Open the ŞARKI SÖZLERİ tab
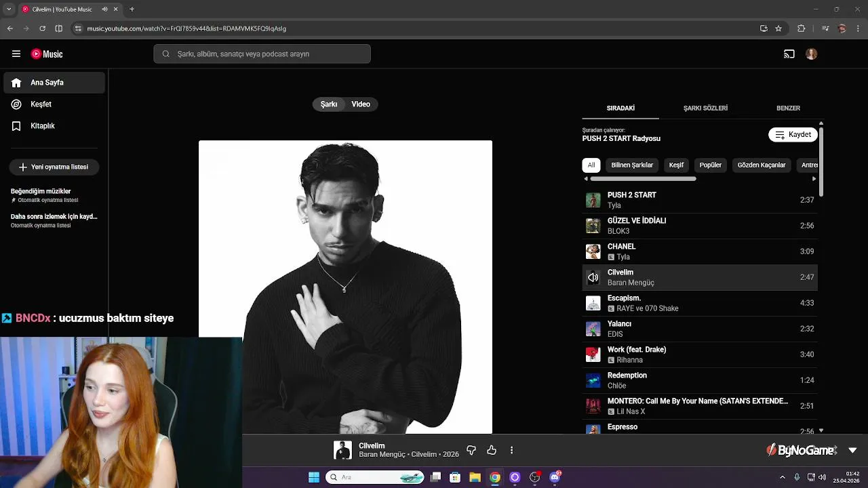The image size is (868, 488). (x=705, y=108)
